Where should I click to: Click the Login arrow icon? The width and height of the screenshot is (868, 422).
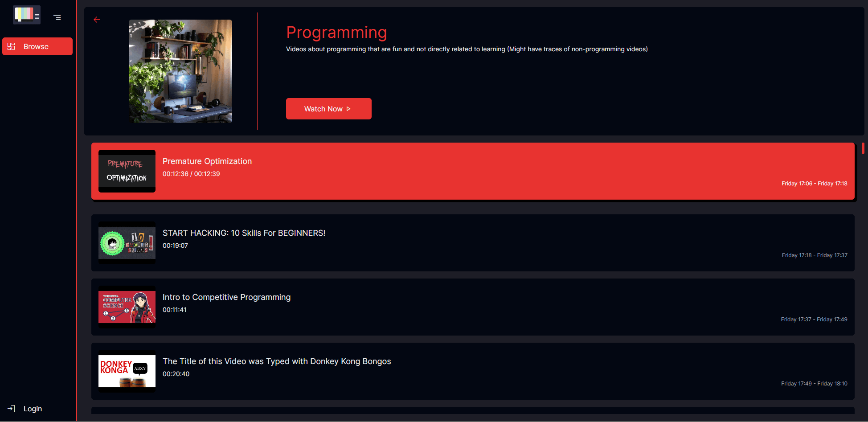[12, 409]
